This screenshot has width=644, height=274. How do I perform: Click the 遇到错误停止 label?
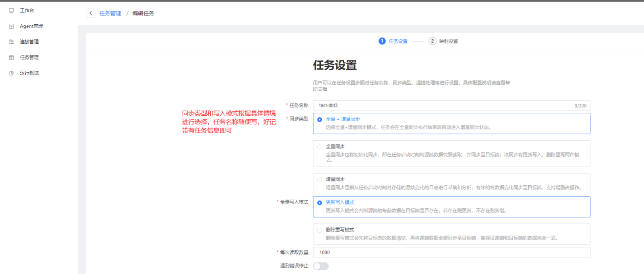[294, 266]
